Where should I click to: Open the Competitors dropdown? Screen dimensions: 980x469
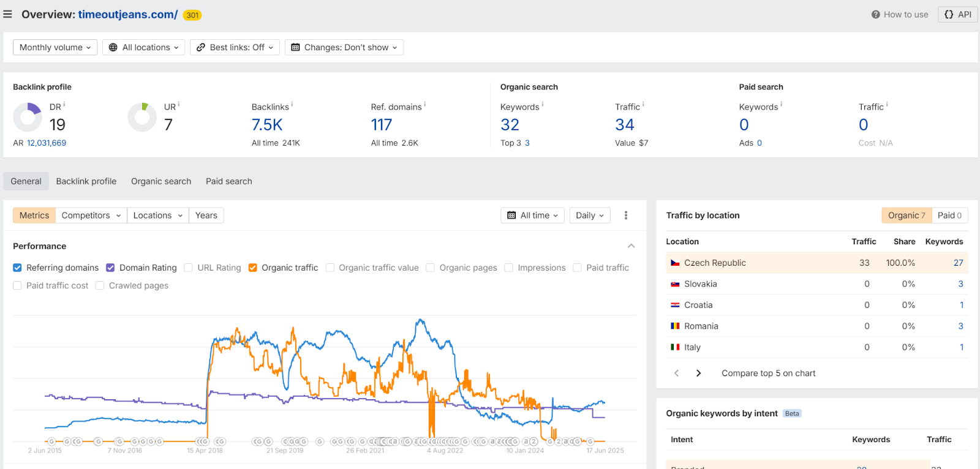point(91,216)
